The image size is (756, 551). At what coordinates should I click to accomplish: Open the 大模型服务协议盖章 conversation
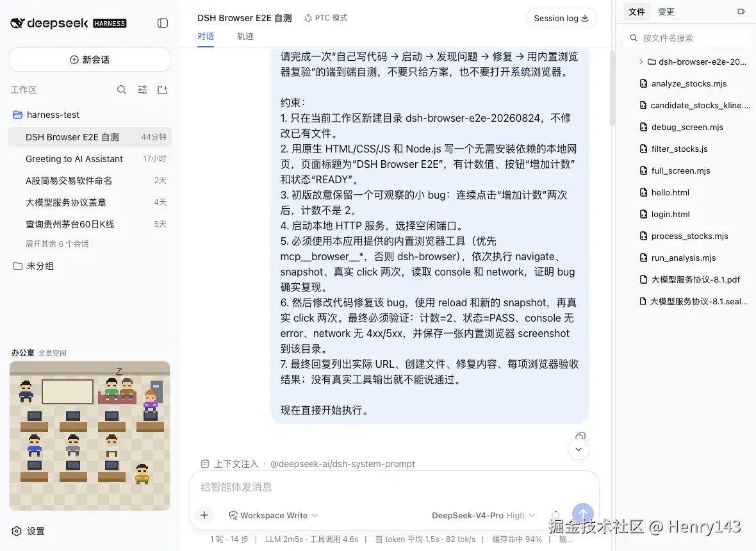click(x=90, y=202)
